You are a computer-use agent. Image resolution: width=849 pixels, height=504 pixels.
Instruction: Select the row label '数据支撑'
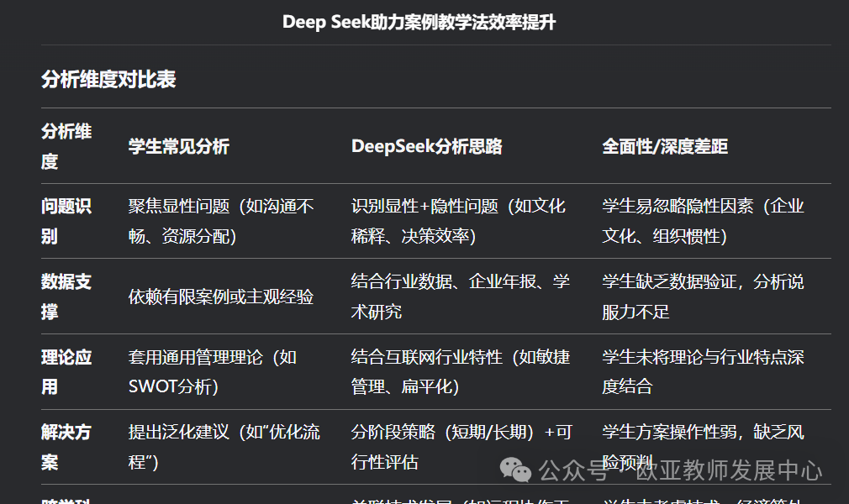coord(66,297)
